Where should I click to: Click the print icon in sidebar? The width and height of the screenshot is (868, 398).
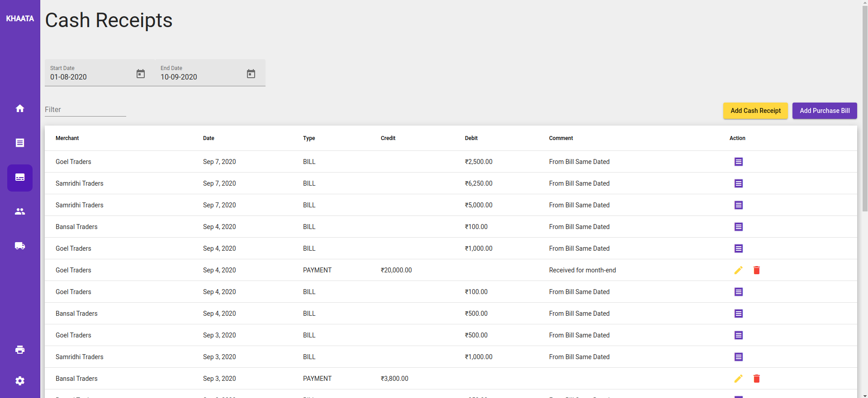[x=20, y=350]
